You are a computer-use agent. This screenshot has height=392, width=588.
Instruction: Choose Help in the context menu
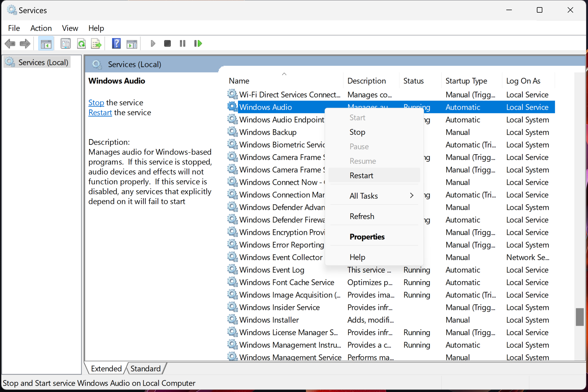pyautogui.click(x=374, y=257)
